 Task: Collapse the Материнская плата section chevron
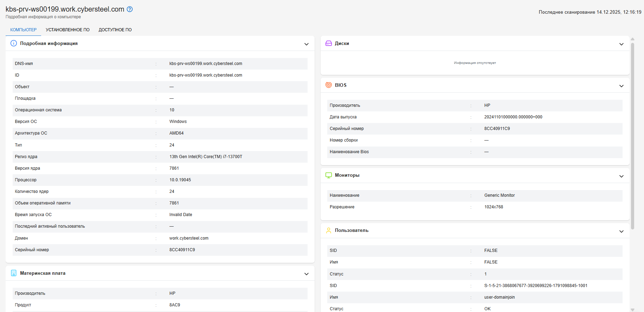307,274
